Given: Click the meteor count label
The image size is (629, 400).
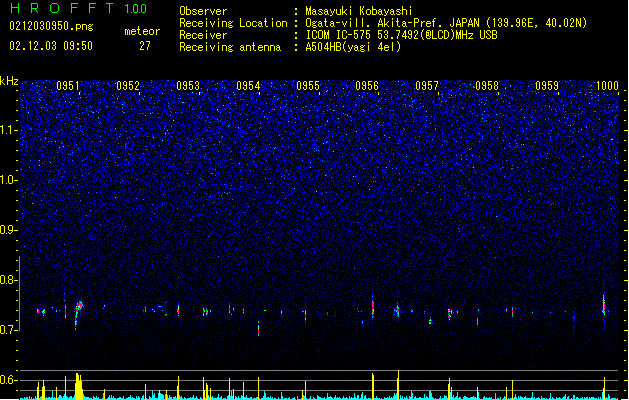Looking at the screenshot, I should pos(142,31).
